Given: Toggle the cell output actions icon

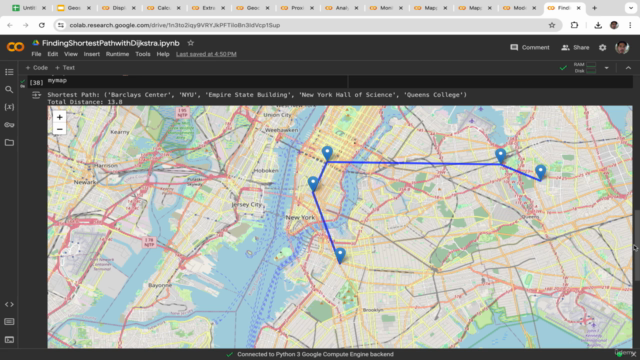Looking at the screenshot, I should coord(36,95).
